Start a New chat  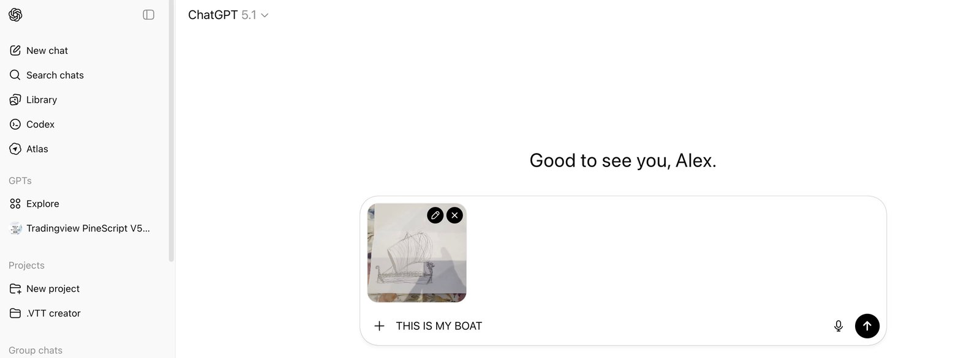click(47, 51)
